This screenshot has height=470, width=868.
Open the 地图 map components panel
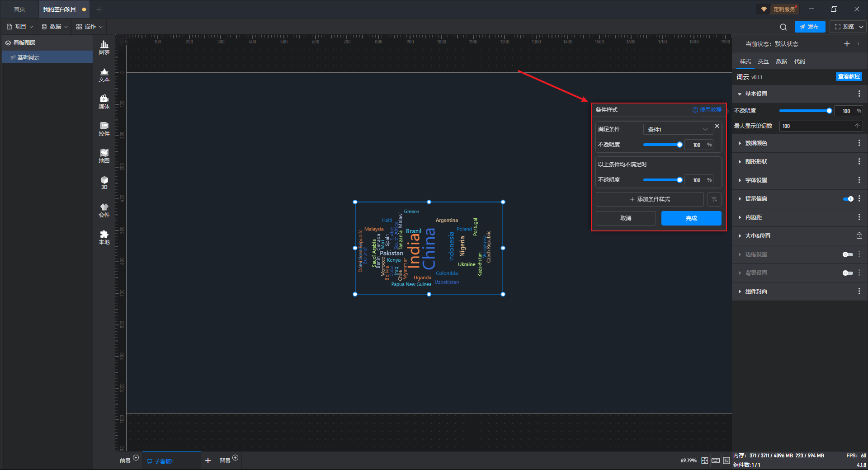tap(104, 156)
